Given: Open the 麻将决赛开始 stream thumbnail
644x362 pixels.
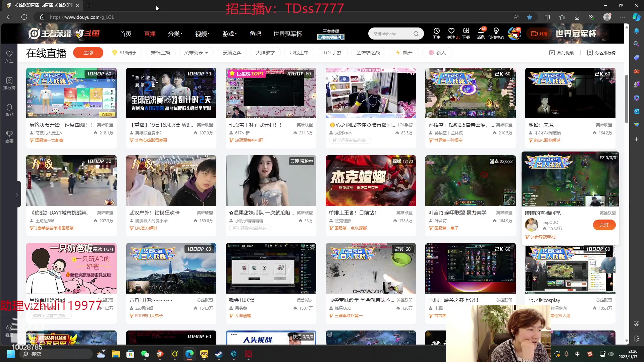Looking at the screenshot, I should (x=71, y=93).
